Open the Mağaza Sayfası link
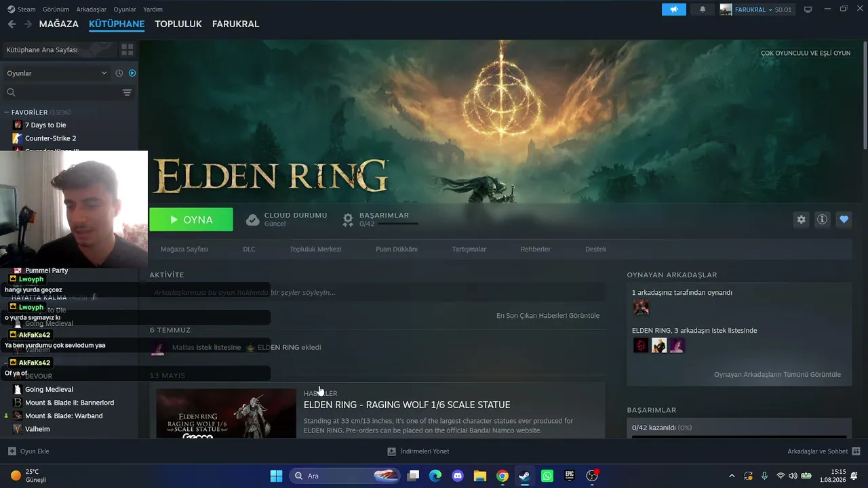The width and height of the screenshot is (868, 488). [x=184, y=249]
